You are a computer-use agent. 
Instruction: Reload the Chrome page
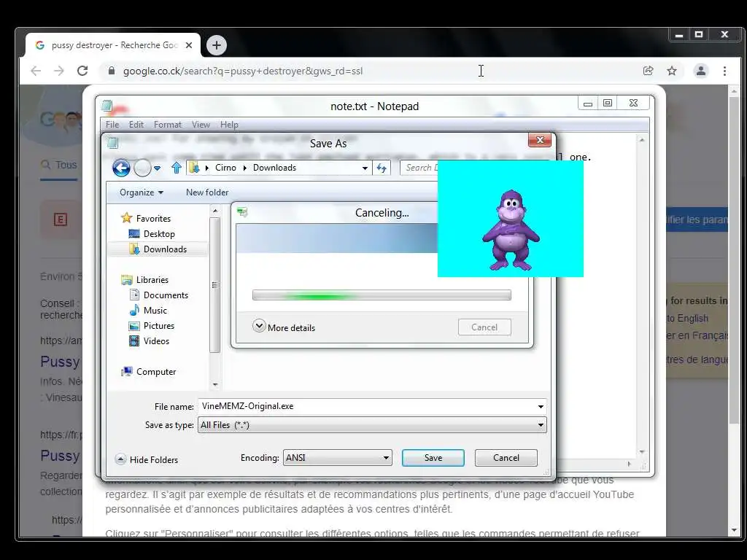point(82,71)
